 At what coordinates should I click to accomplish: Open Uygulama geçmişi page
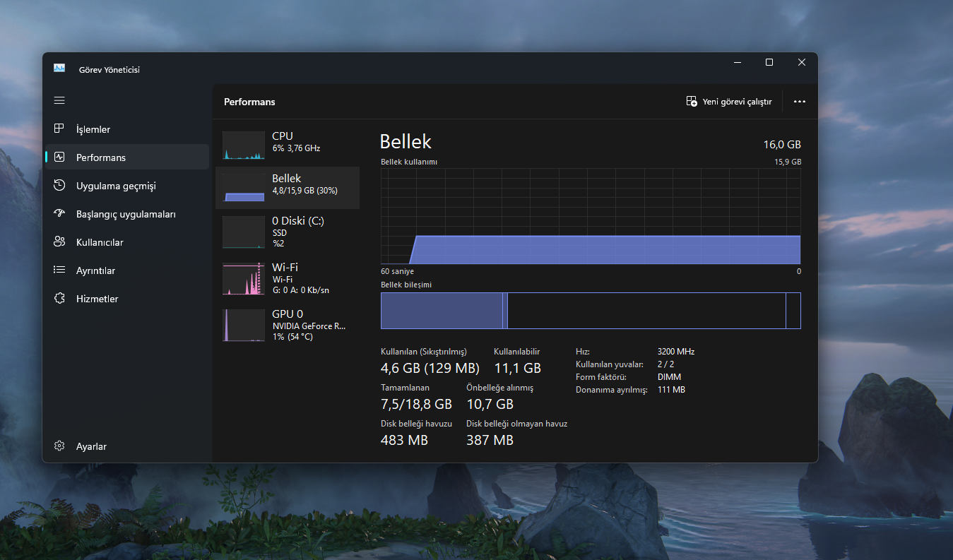tap(127, 186)
